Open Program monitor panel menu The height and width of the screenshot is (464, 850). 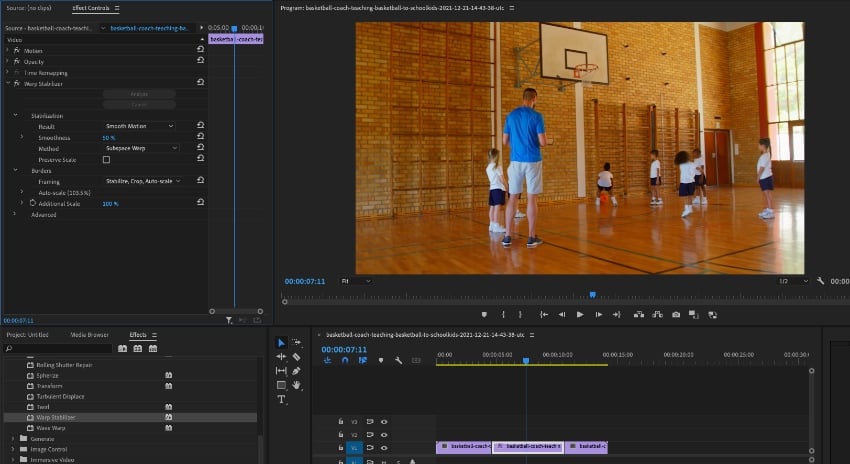(512, 8)
